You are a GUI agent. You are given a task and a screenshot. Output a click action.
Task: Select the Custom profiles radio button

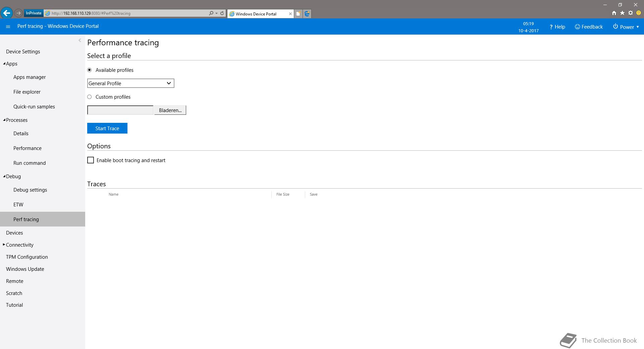click(x=90, y=97)
